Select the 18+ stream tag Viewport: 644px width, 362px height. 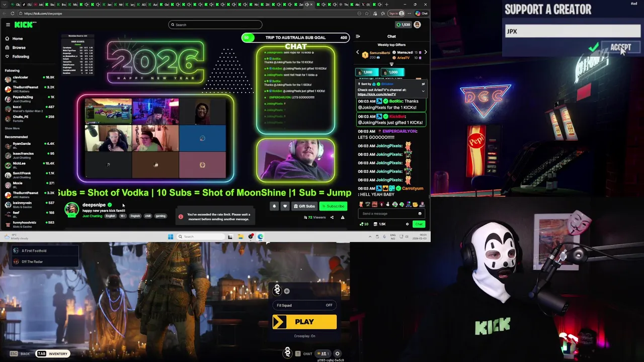pos(122,216)
